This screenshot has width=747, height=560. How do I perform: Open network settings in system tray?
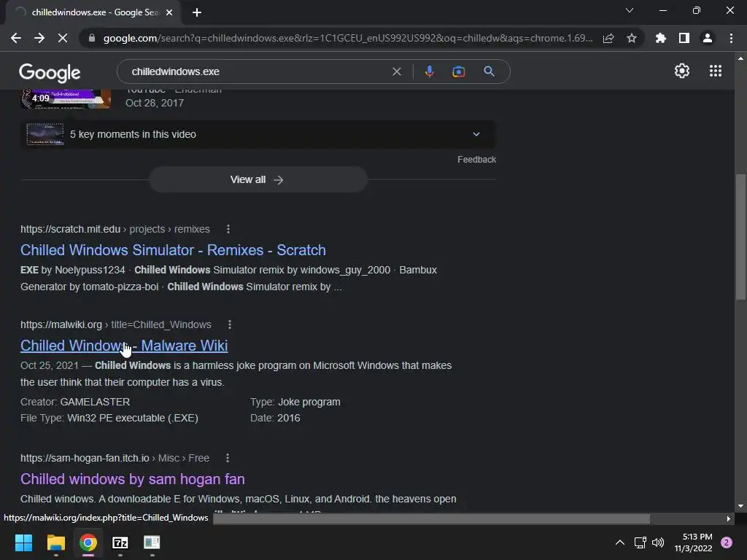pyautogui.click(x=640, y=542)
